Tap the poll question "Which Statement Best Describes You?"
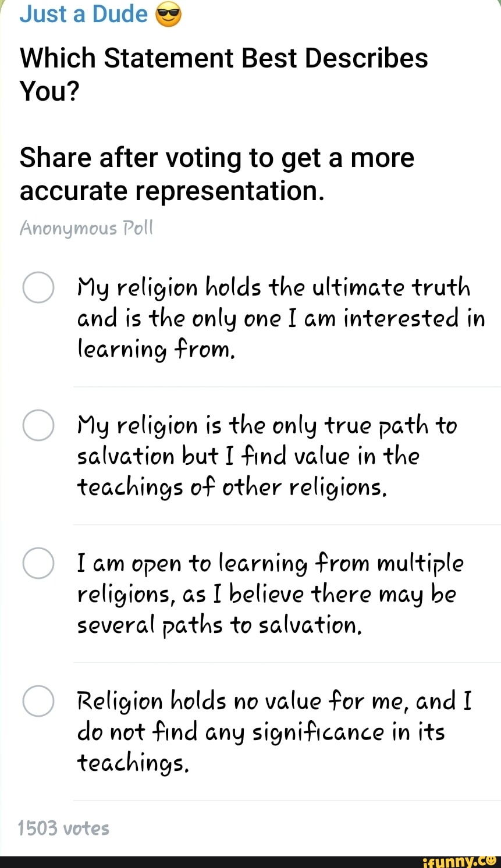 click(224, 74)
